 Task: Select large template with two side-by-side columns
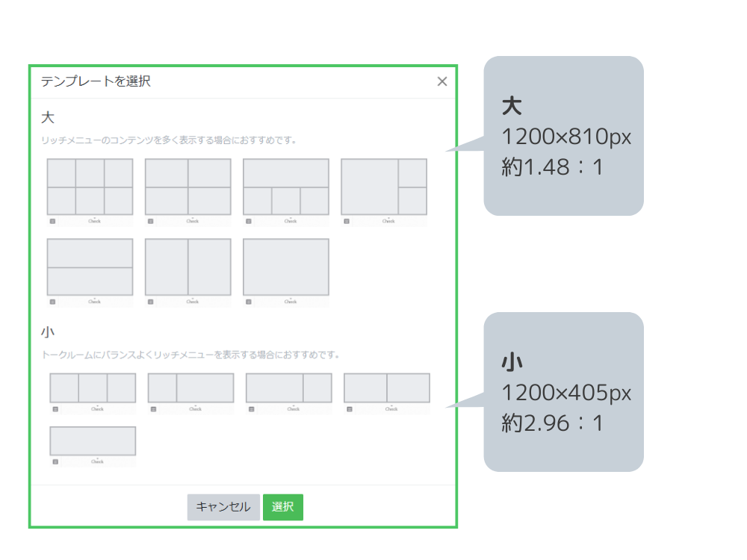point(187,267)
